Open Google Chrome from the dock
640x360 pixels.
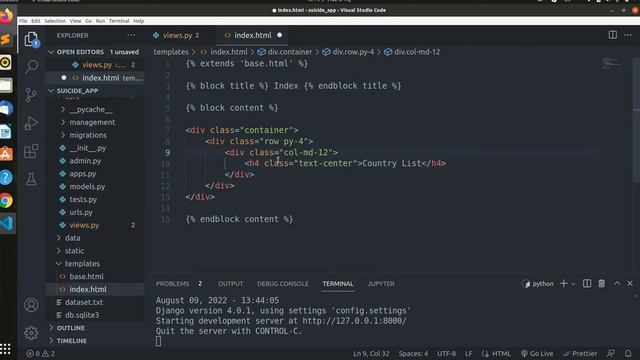coord(6,201)
